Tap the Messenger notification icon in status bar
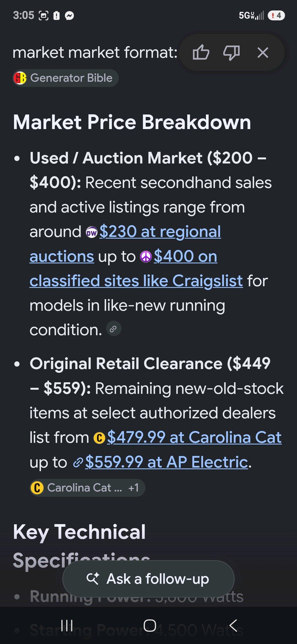297x644 pixels. pos(69,16)
